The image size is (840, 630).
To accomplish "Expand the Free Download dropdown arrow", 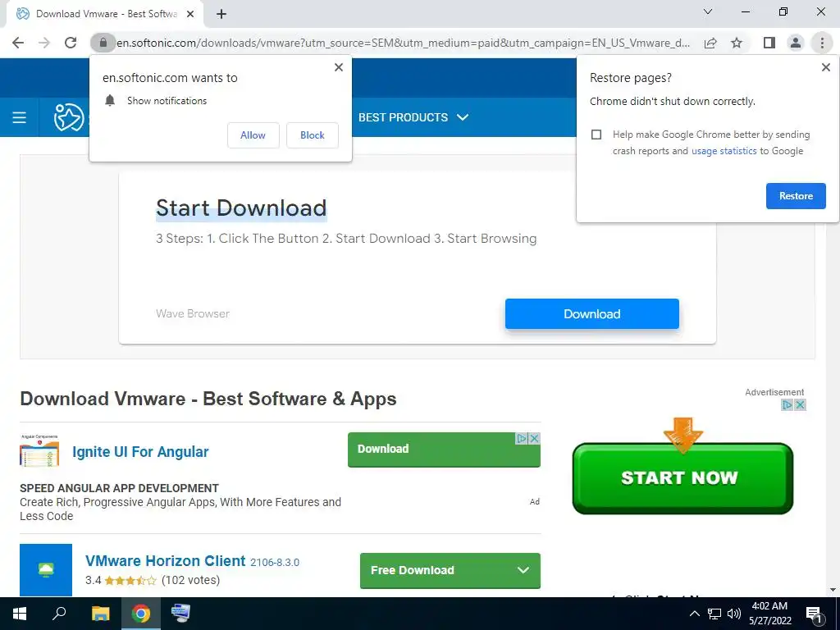I will pyautogui.click(x=523, y=571).
